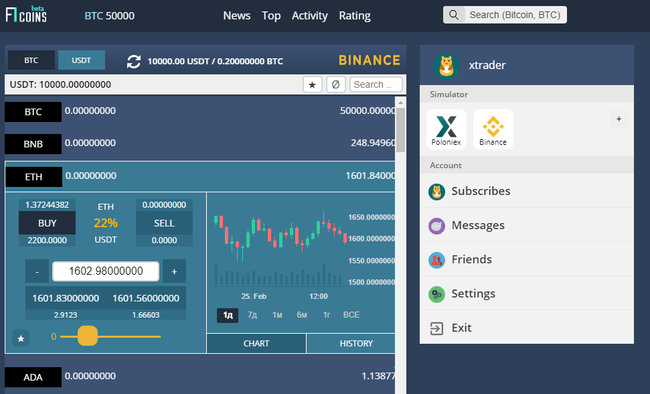The image size is (650, 394).
Task: Open the Binance simulator icon
Action: (x=493, y=129)
